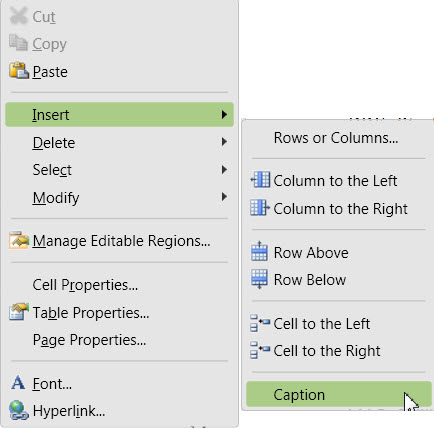Click the Column to the Right icon
Viewport: 434px width, 428px height.
pyautogui.click(x=260, y=208)
